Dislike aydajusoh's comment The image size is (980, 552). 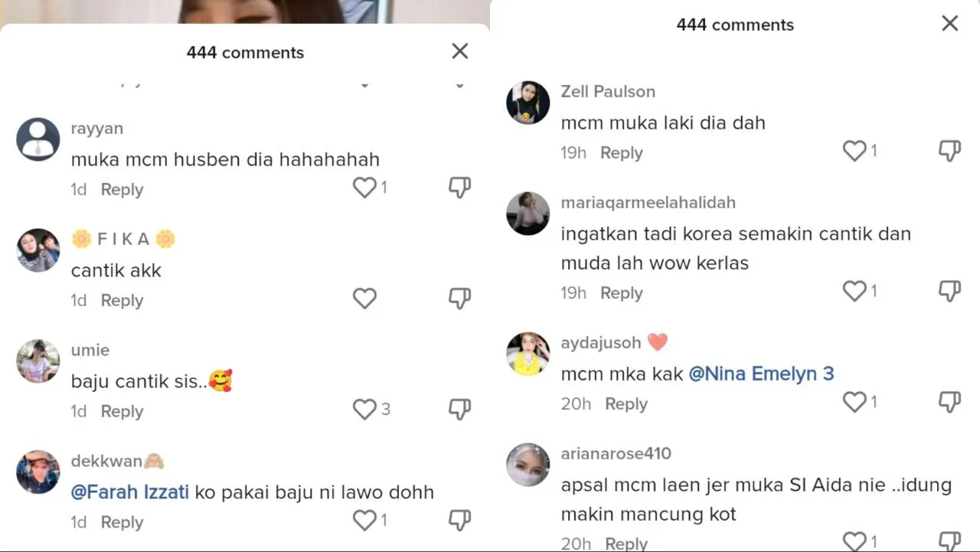click(x=949, y=402)
